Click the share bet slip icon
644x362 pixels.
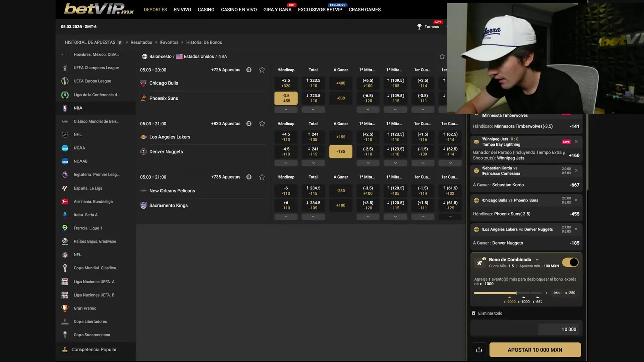point(479,350)
